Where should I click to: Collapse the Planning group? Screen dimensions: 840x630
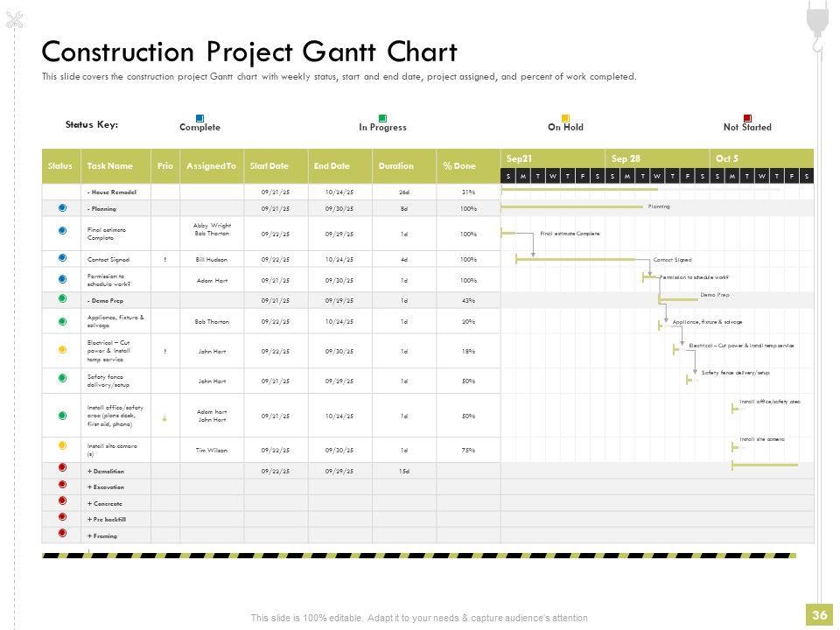(89, 209)
